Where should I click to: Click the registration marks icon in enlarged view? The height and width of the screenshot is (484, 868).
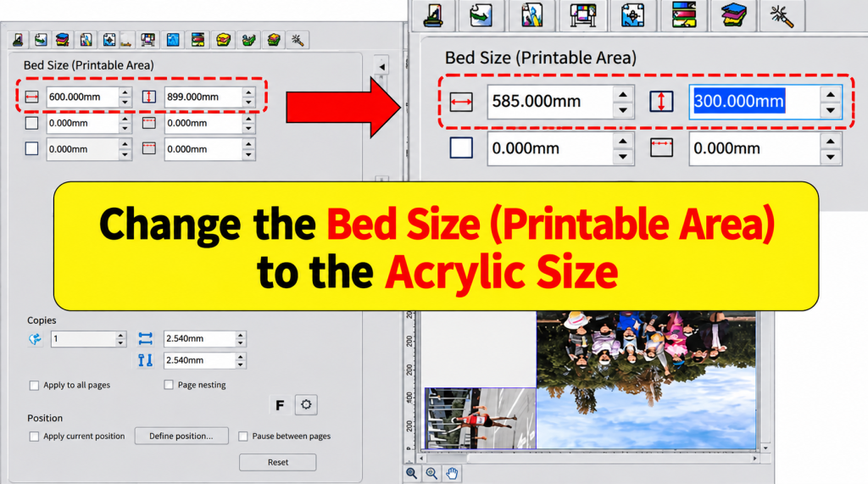632,15
